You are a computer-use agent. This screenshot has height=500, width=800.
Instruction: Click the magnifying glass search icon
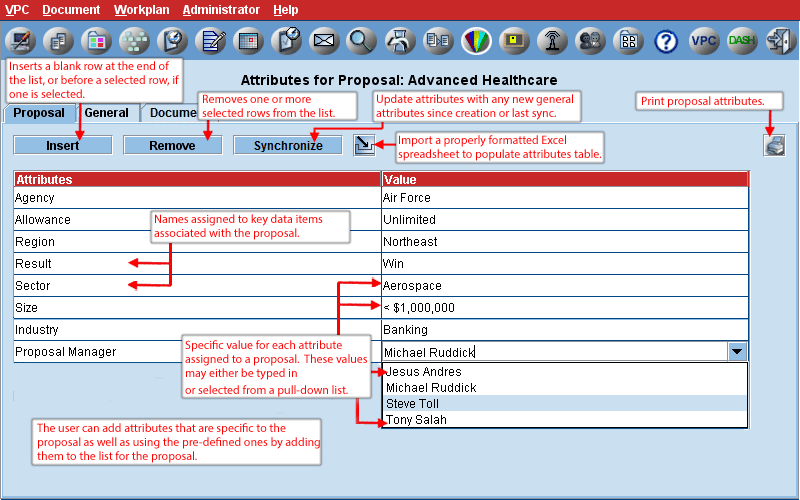pos(362,40)
